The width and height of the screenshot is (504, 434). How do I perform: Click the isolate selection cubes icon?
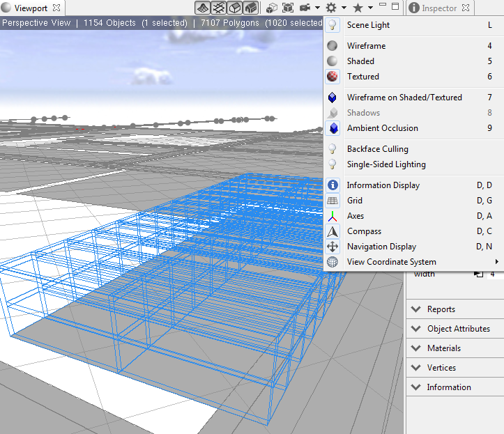click(x=272, y=8)
